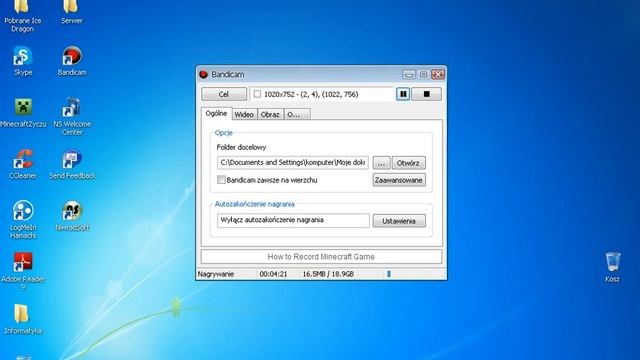Screen dimensions: 640x360
Task: Click the Otwórz button
Action: tap(409, 163)
